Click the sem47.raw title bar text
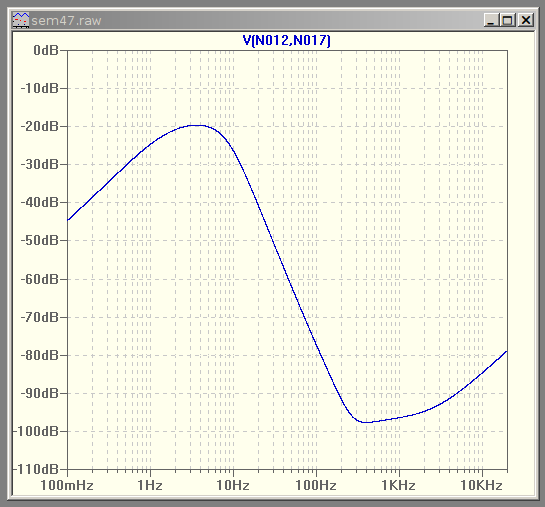545x507 pixels. pyautogui.click(x=66, y=21)
